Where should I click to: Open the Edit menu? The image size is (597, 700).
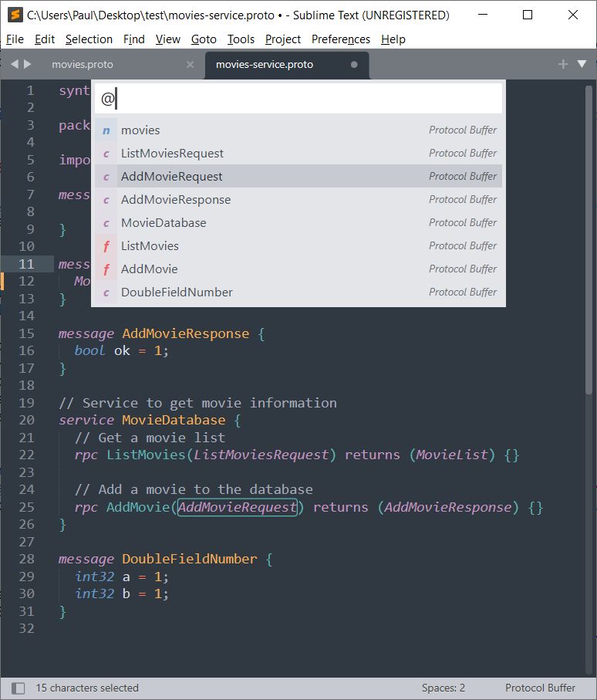click(45, 39)
